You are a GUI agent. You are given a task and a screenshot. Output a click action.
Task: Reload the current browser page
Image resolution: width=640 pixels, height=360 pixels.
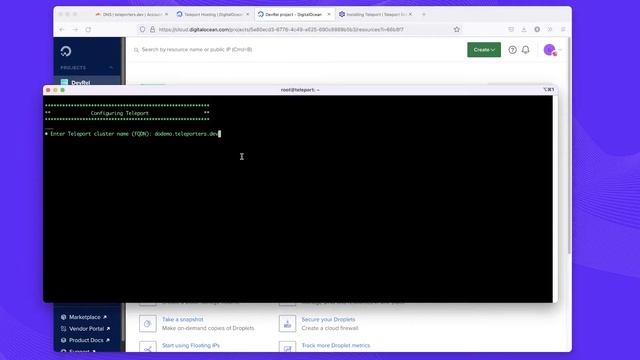point(88,29)
